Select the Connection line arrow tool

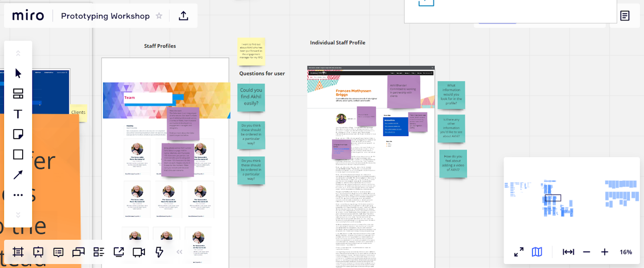click(x=18, y=174)
